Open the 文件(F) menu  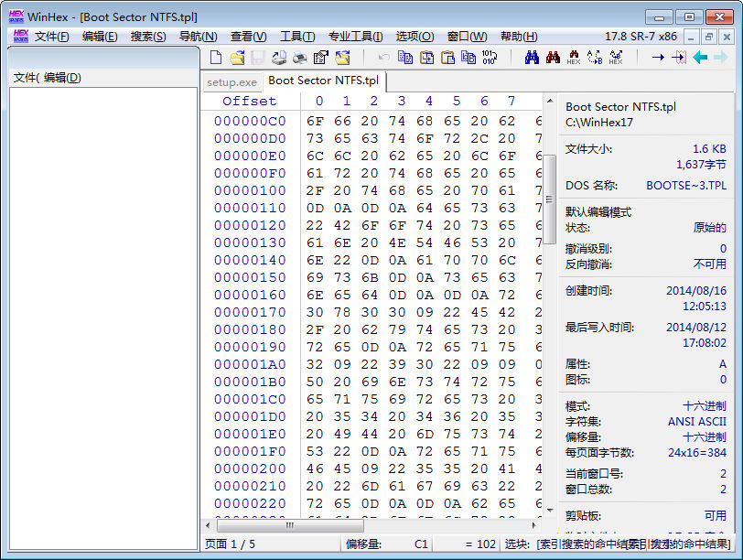51,37
